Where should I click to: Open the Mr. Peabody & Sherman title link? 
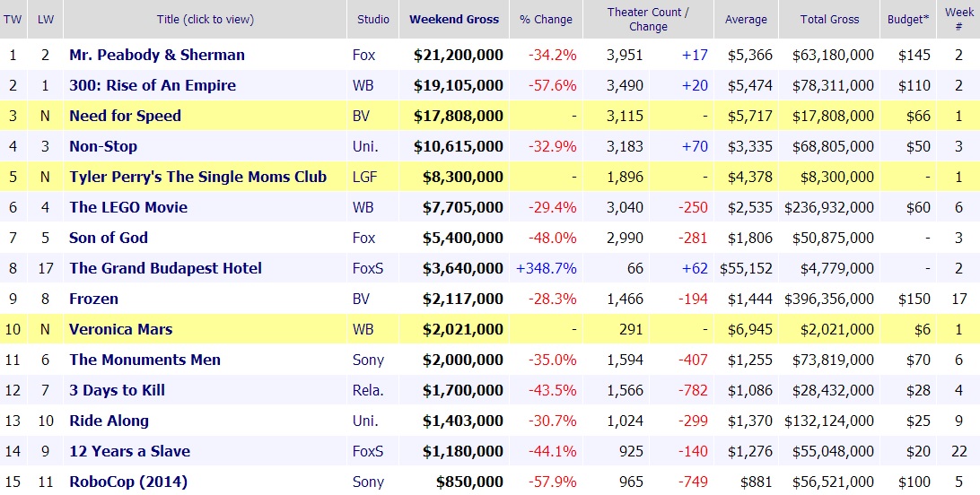[157, 55]
